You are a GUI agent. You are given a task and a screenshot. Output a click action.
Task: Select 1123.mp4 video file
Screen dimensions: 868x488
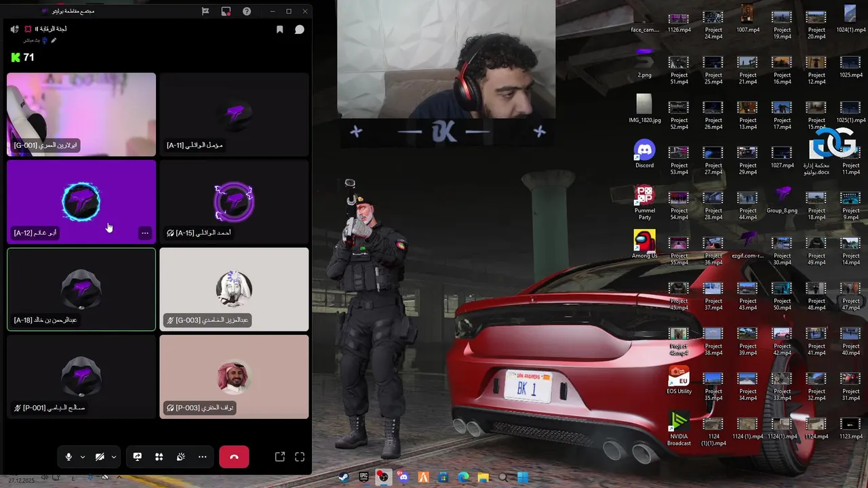coord(850,429)
